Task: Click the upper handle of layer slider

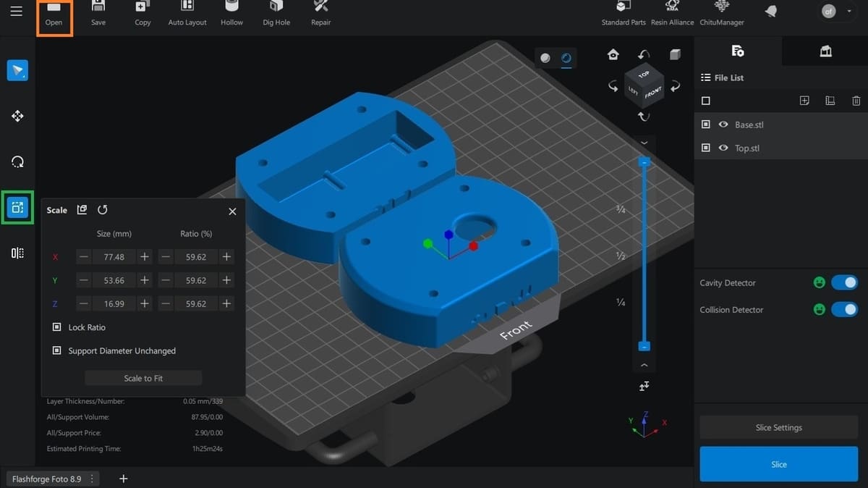Action: pyautogui.click(x=644, y=162)
